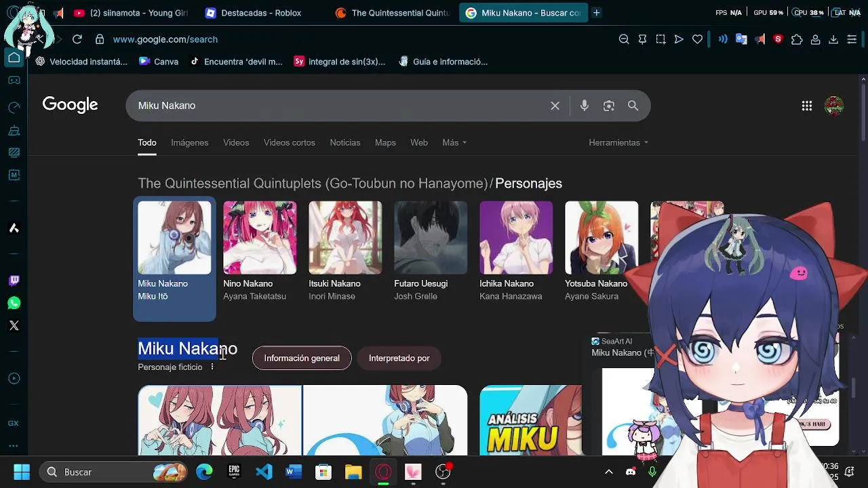Open the Google apps grid
This screenshot has height=488, width=868.
pos(807,106)
